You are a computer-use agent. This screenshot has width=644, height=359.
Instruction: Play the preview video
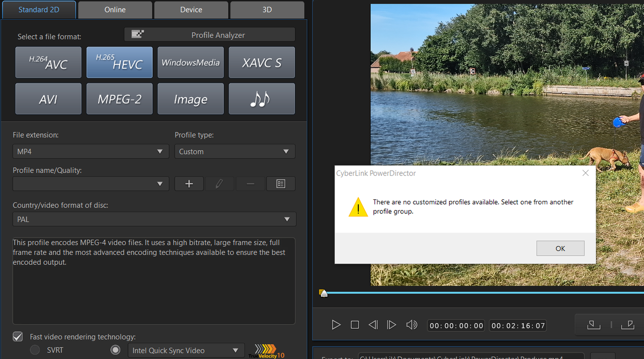point(336,325)
